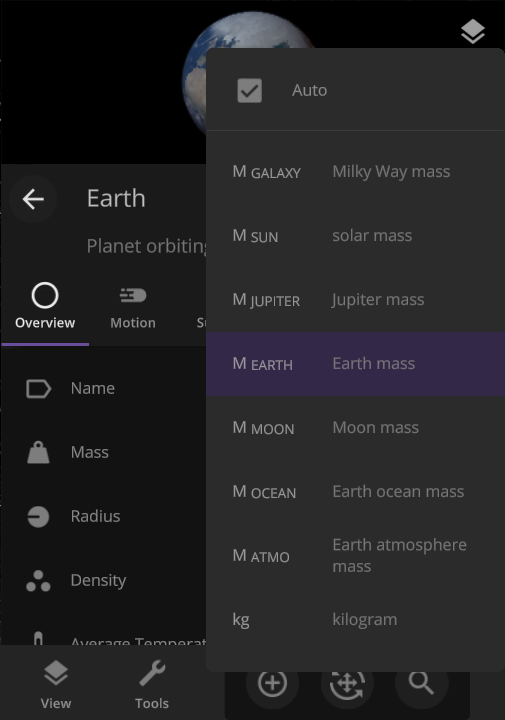This screenshot has width=505, height=720.
Task: Select Moon mass unit option
Action: [x=355, y=428]
